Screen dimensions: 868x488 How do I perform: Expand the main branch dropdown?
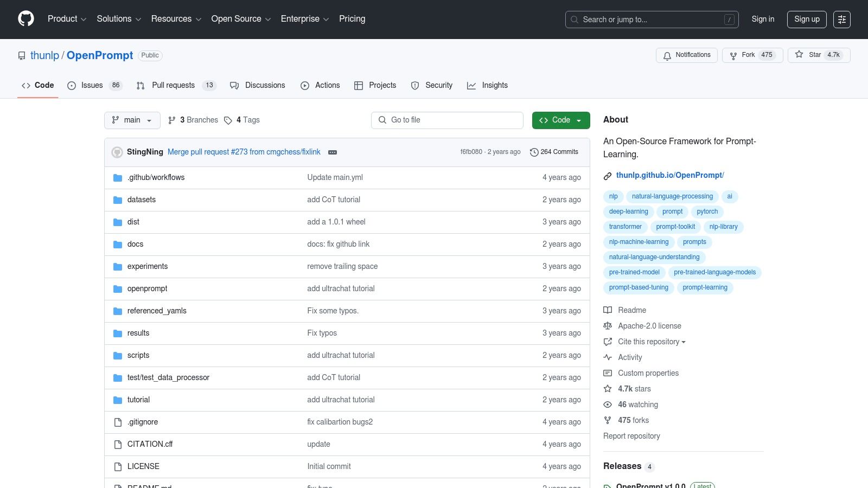[x=132, y=120]
